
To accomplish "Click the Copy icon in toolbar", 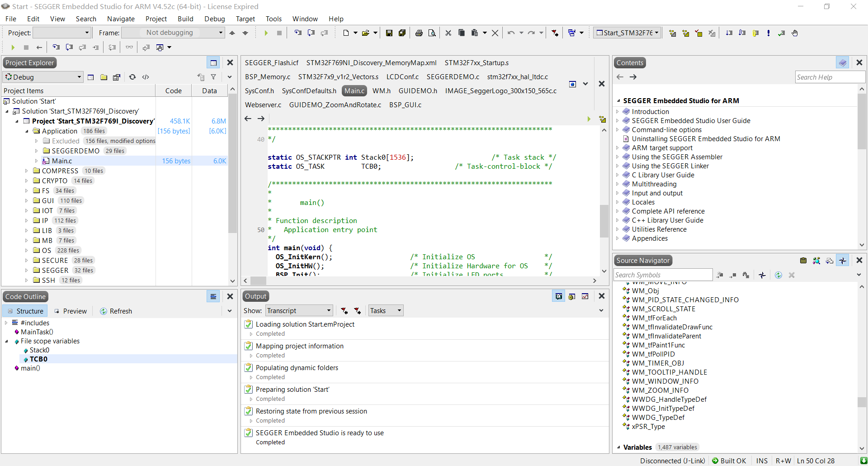I will 462,33.
